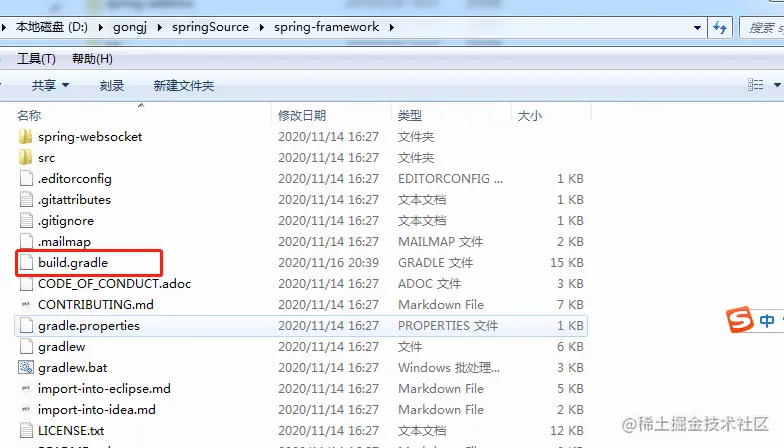Viewport: 784px width, 448px height.
Task: Expand the arrow after 本地磁盘 (D:)
Action: pos(100,28)
